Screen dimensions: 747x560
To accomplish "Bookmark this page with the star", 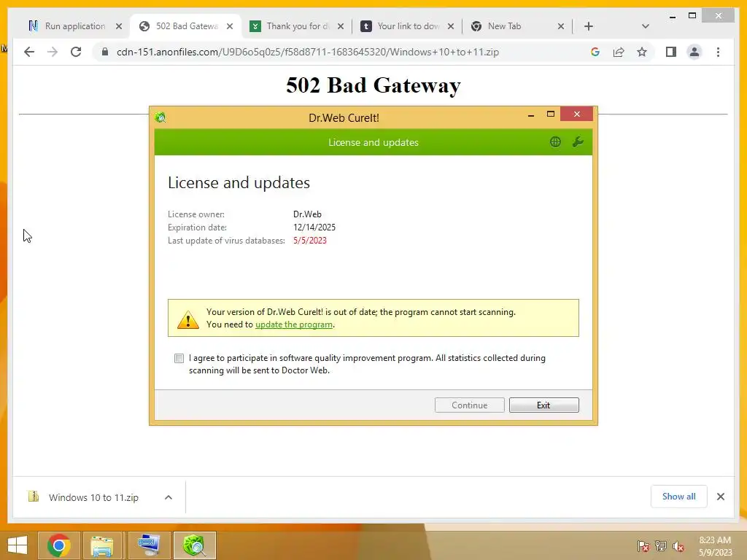I will pyautogui.click(x=642, y=52).
